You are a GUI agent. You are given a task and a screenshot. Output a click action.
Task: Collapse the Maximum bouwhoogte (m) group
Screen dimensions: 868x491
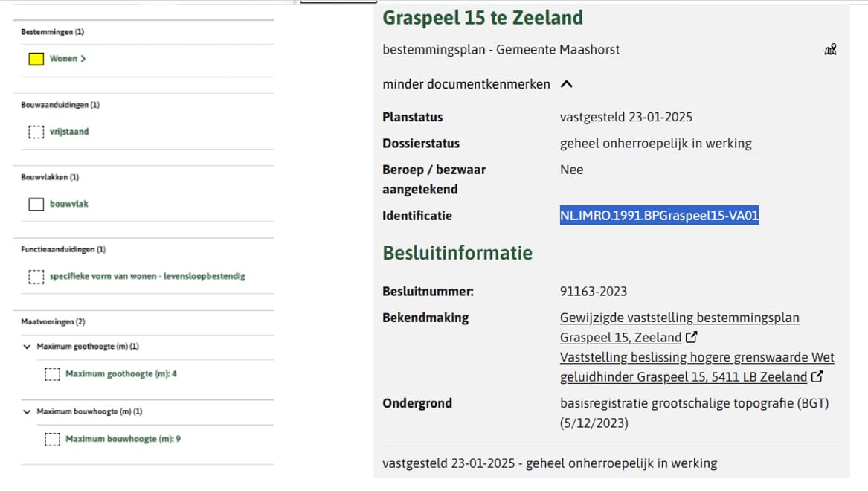pos(28,411)
